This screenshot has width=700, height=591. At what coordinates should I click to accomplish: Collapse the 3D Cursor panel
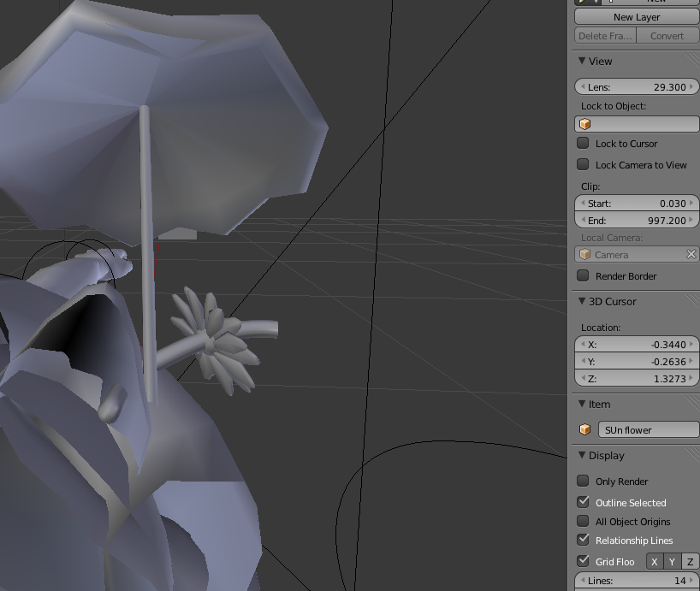tap(582, 302)
